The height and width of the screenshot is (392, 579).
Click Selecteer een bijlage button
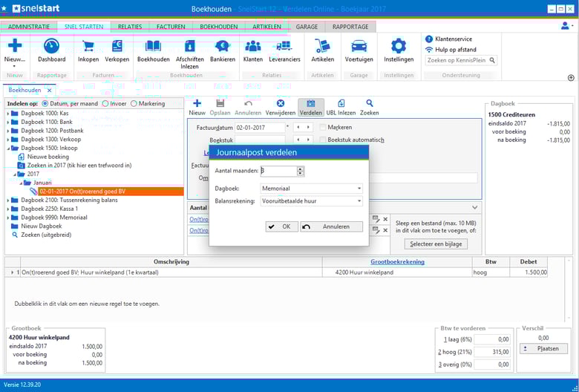pos(436,244)
